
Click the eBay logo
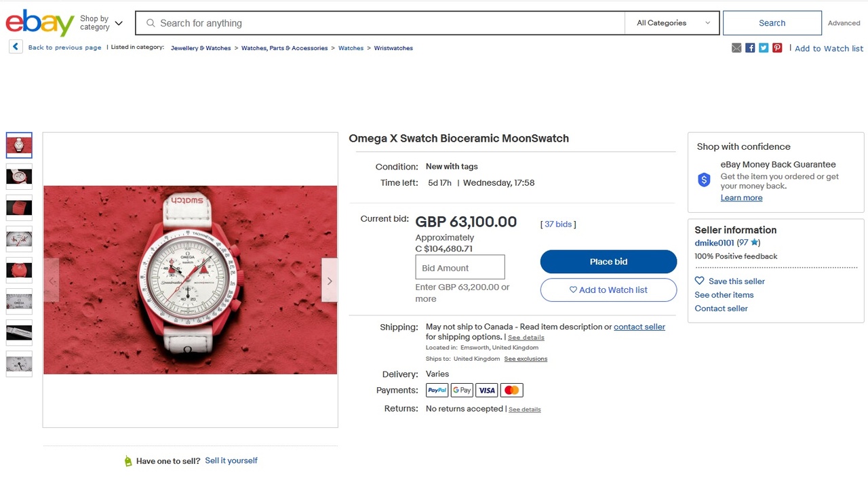coord(40,23)
